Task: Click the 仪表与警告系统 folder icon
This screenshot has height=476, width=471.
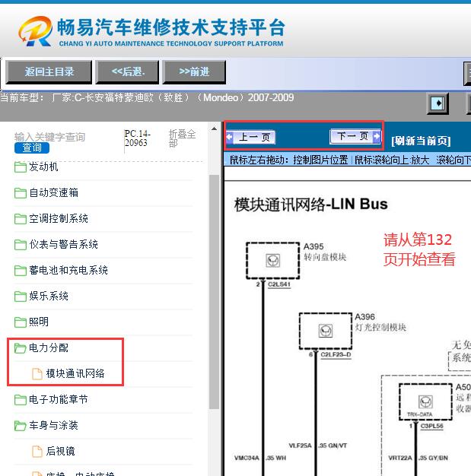Action: point(20,244)
